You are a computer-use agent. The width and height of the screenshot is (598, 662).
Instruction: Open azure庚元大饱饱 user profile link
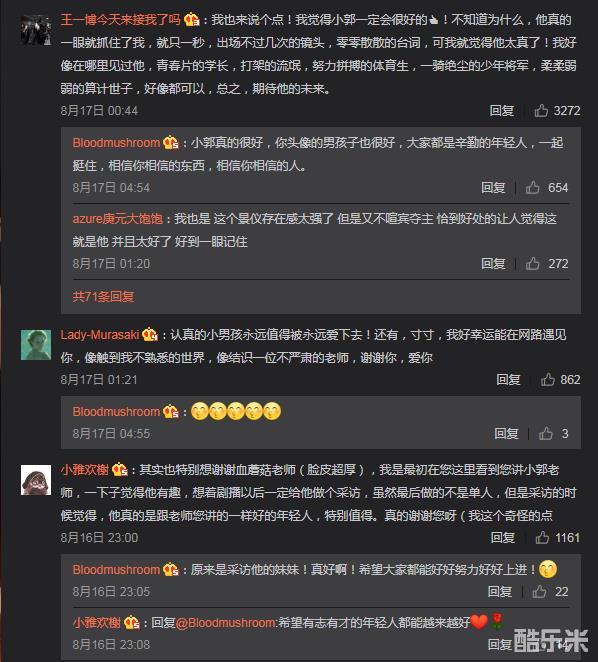117,218
